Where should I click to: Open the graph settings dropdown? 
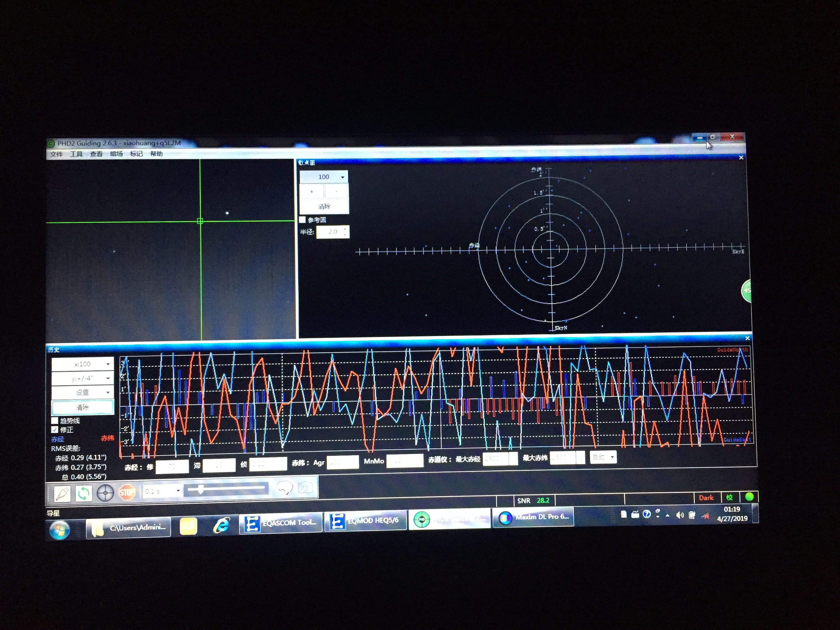(82, 392)
